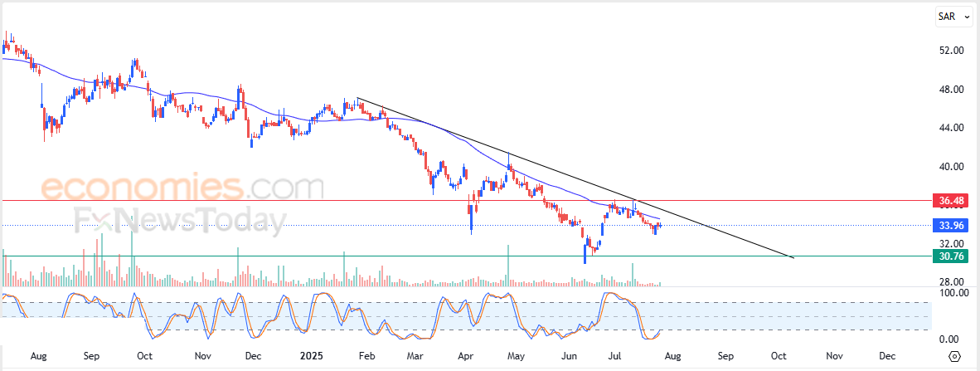Open chart settings hexagon icon
980x371 pixels.
[955, 356]
